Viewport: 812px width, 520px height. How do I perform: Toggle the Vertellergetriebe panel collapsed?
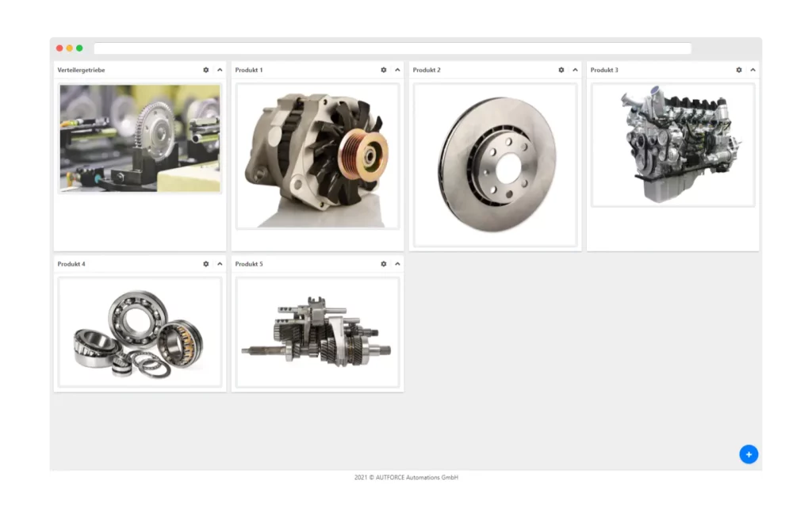pyautogui.click(x=220, y=70)
